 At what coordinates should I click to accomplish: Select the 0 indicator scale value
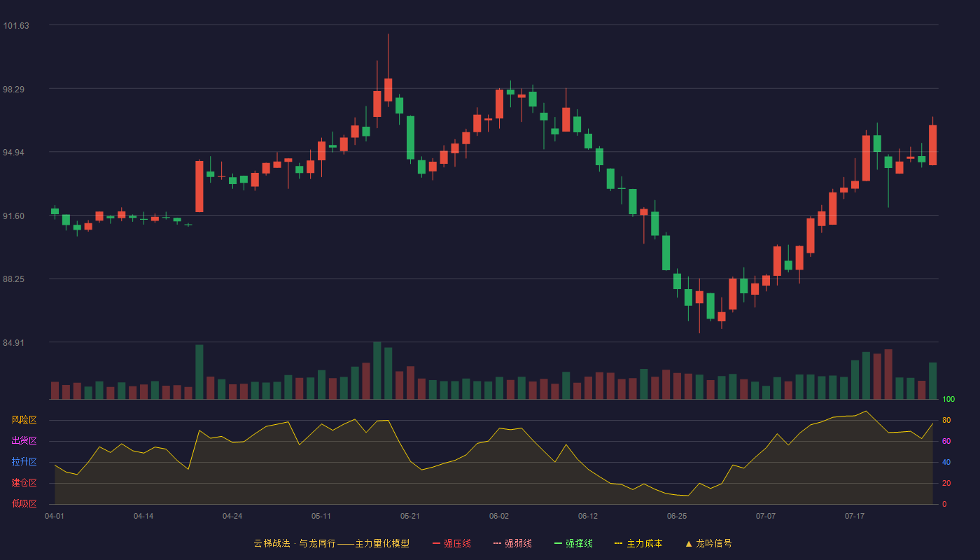tap(944, 504)
